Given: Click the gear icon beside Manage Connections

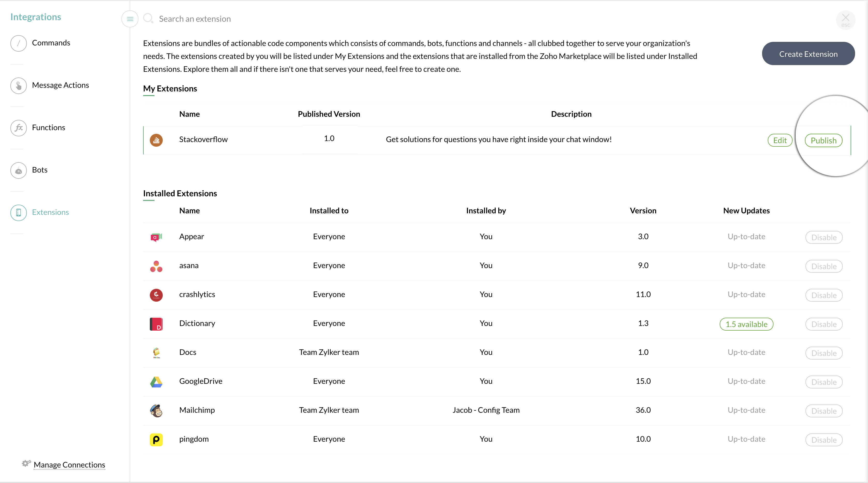Looking at the screenshot, I should tap(26, 463).
